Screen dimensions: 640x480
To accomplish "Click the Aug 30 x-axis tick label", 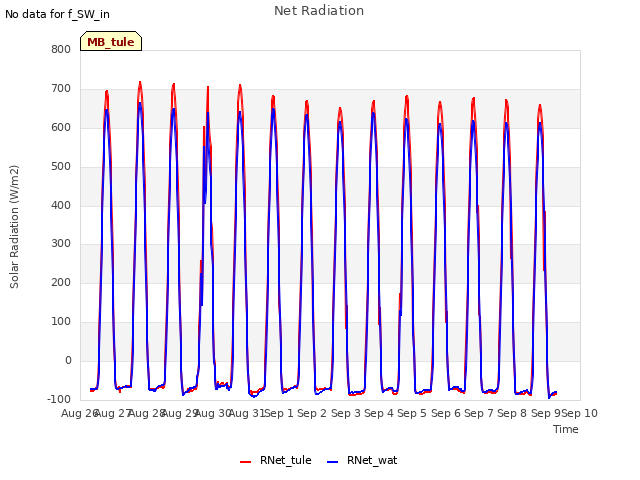I will (213, 413).
